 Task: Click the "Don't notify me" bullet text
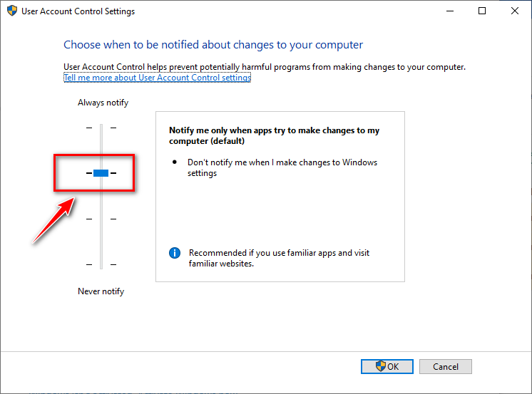[x=282, y=167]
